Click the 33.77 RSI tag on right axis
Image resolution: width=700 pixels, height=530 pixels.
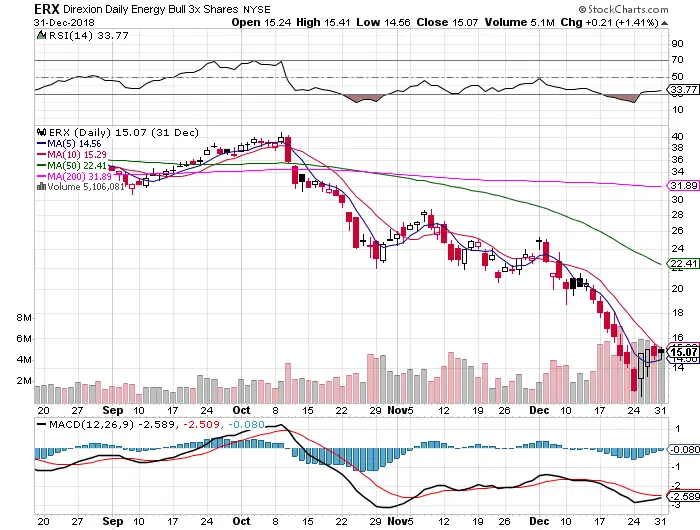[684, 89]
